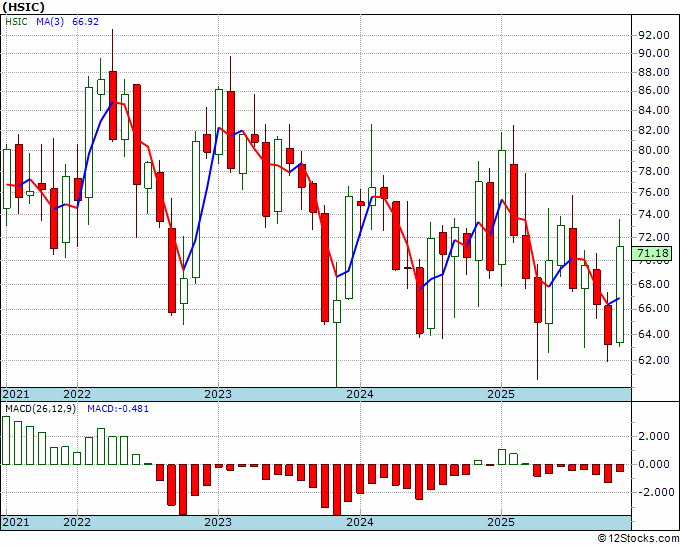This screenshot has height=546, width=680.
Task: Click 2023 on the price chart time axis
Action: [218, 394]
